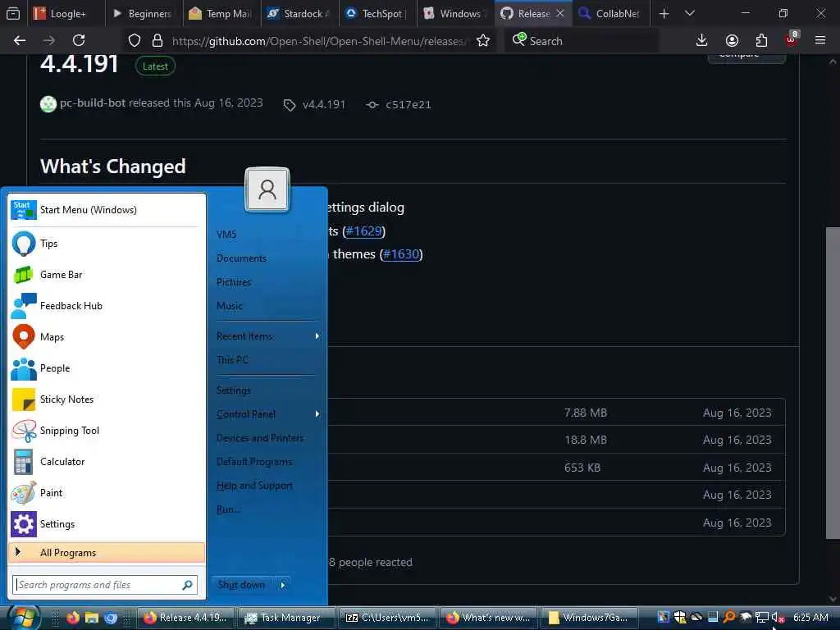The height and width of the screenshot is (630, 840).
Task: Open Paint from start menu
Action: (107, 493)
